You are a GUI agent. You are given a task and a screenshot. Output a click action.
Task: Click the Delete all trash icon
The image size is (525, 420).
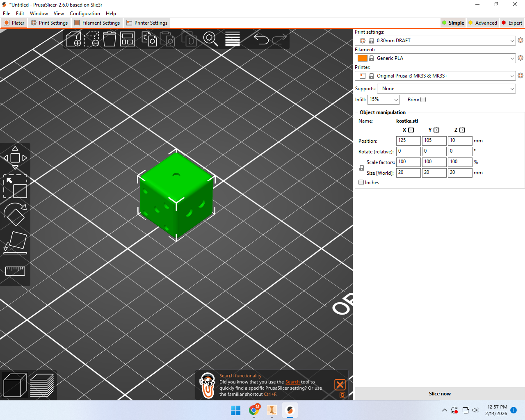point(110,39)
